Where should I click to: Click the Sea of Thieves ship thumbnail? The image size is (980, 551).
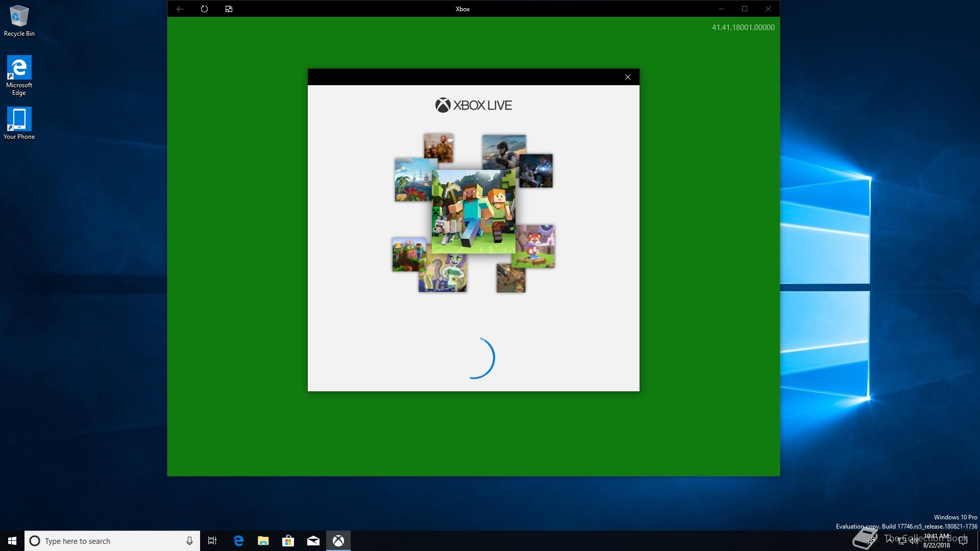(413, 180)
